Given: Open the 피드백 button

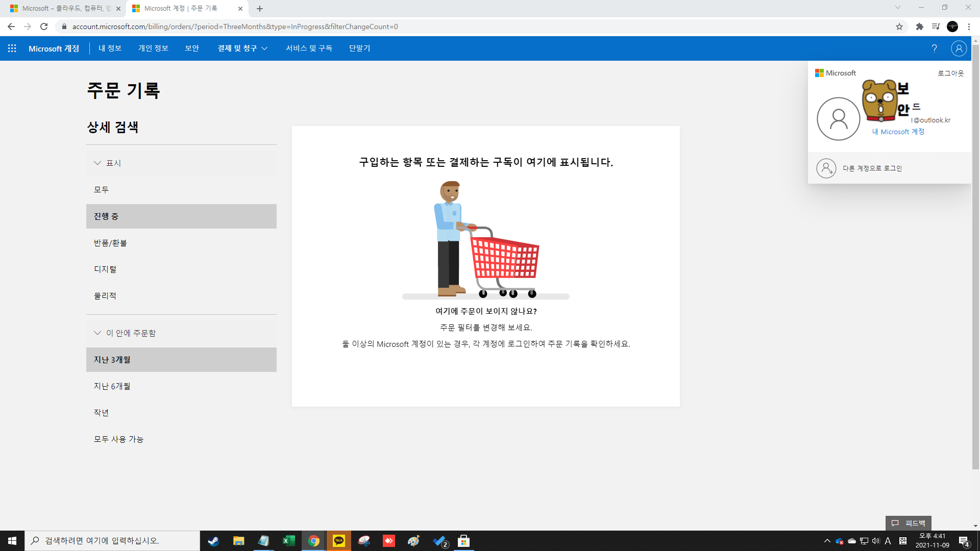Looking at the screenshot, I should pos(909,523).
